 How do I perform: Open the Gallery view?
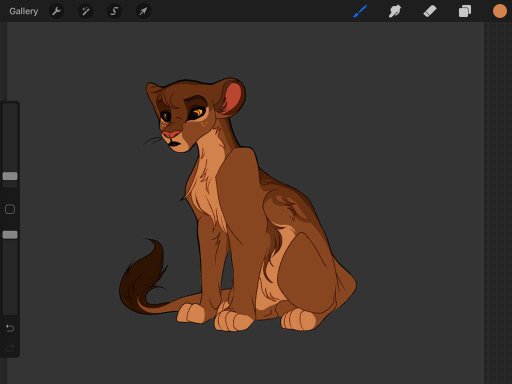click(23, 11)
